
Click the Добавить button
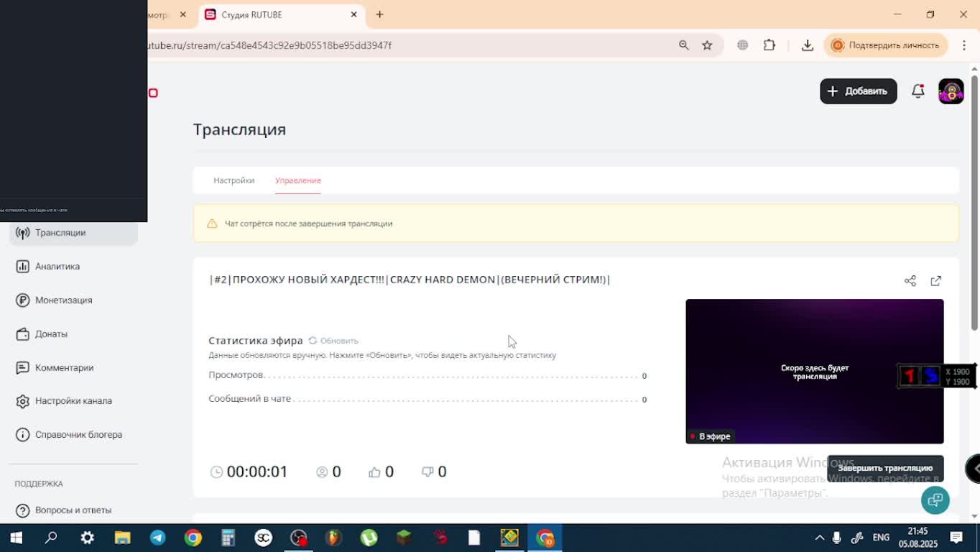click(858, 91)
